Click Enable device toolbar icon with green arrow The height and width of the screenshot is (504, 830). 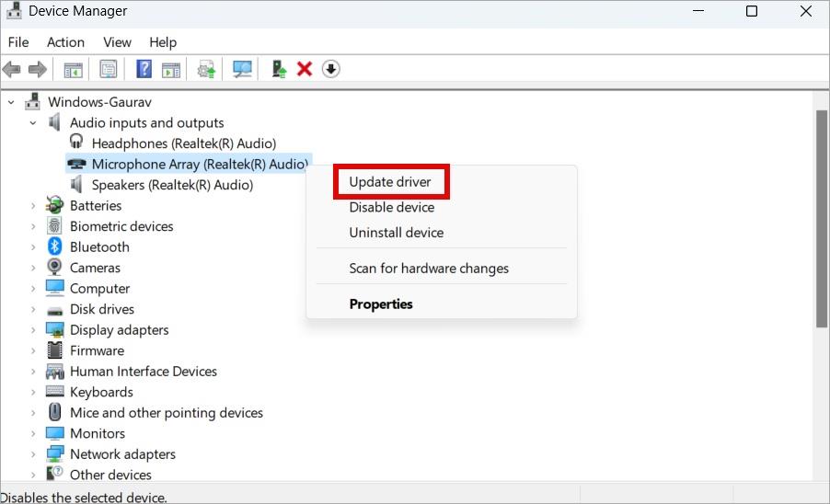pyautogui.click(x=279, y=69)
